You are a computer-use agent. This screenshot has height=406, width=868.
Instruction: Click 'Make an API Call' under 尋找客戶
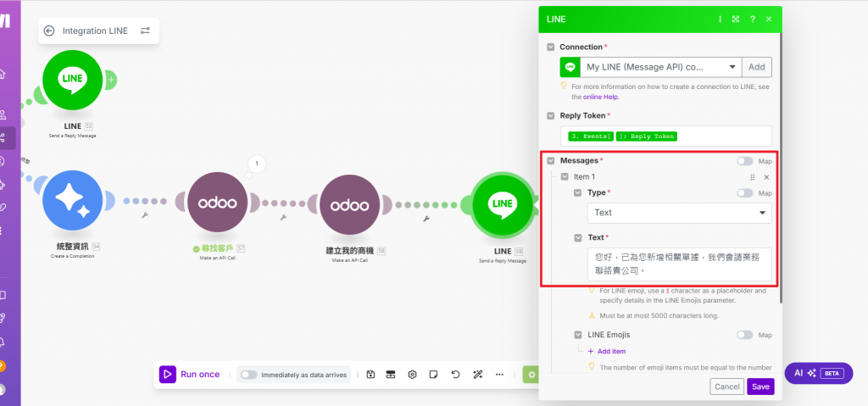pos(218,259)
